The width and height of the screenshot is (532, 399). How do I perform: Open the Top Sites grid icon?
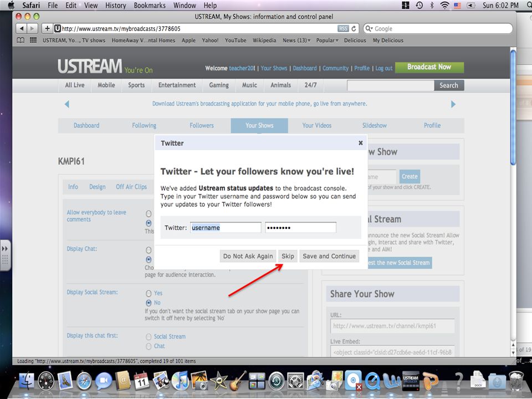[x=33, y=40]
